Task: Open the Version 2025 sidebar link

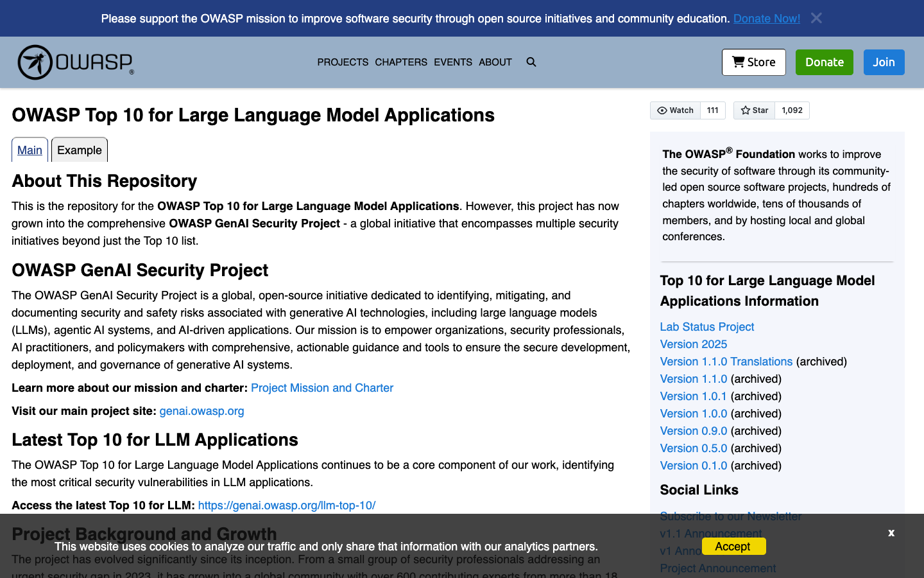Action: (x=693, y=344)
